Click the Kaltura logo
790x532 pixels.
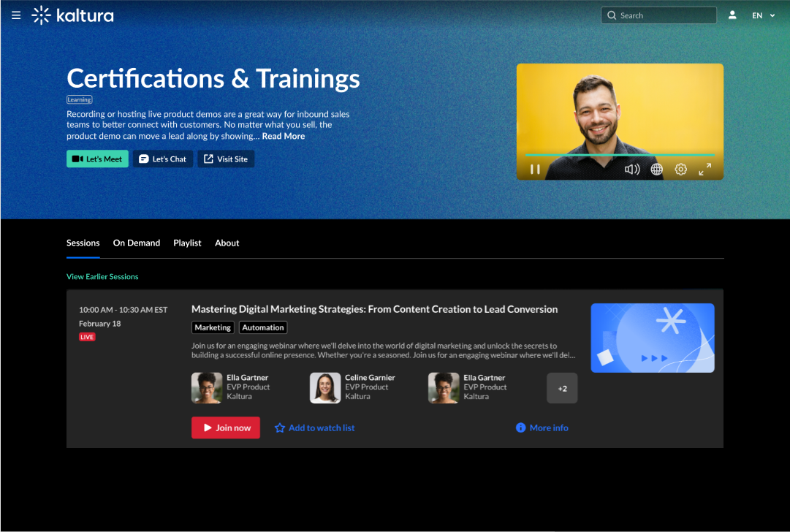coord(72,15)
